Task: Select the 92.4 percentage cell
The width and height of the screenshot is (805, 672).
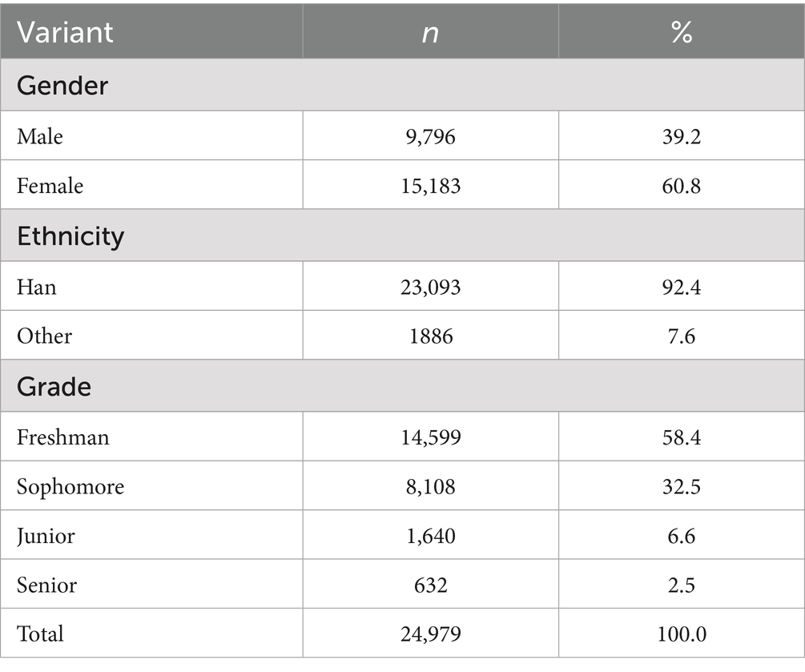Action: (x=682, y=286)
